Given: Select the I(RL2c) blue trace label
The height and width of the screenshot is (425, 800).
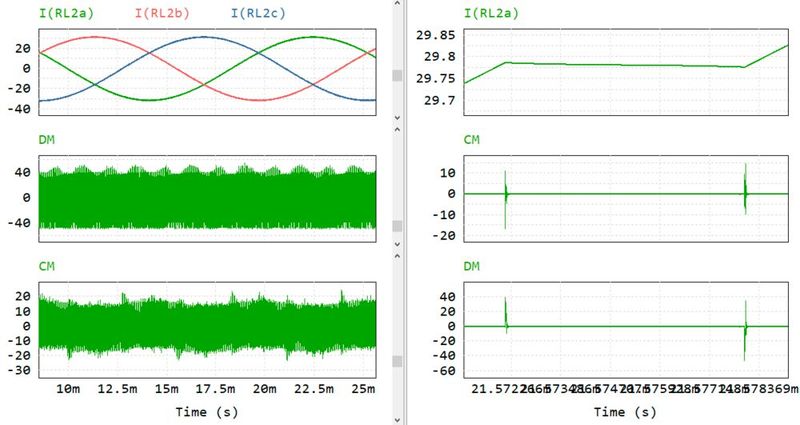Looking at the screenshot, I should [258, 13].
